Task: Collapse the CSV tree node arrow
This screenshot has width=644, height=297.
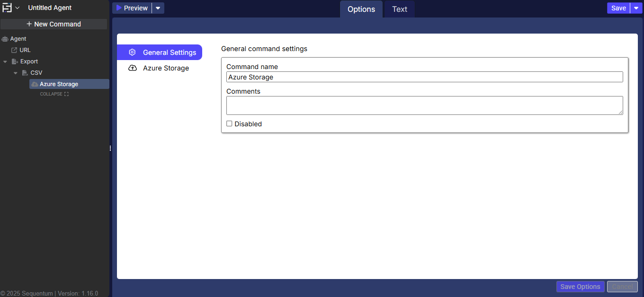Action: click(x=16, y=73)
